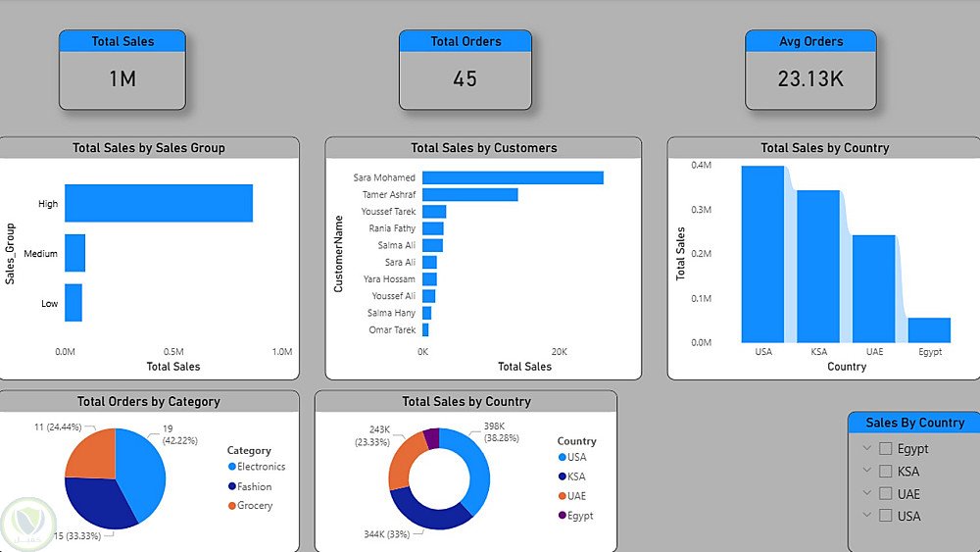This screenshot has width=980, height=552.
Task: Expand the KSA chevron in slicer
Action: point(867,470)
